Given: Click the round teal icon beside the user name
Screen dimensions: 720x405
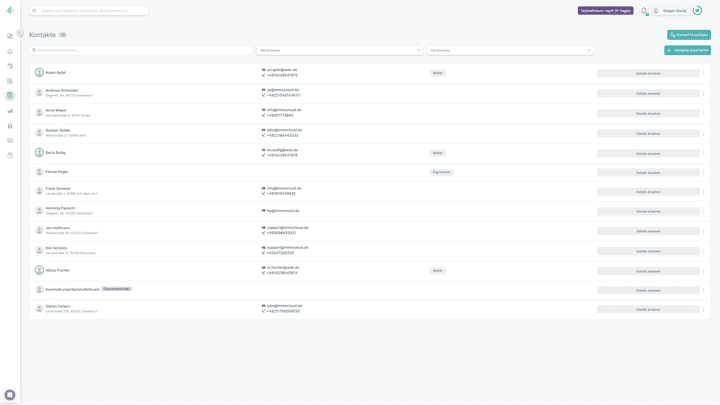Looking at the screenshot, I should pyautogui.click(x=697, y=11).
